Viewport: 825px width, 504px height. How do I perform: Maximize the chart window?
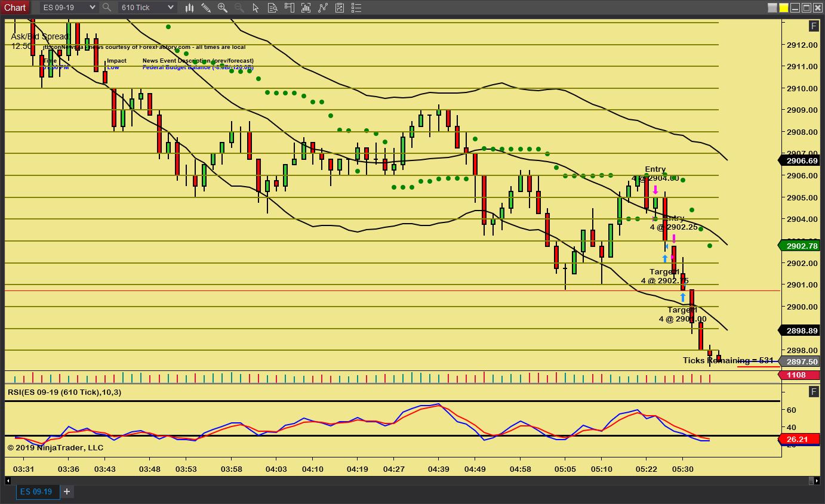tap(806, 8)
